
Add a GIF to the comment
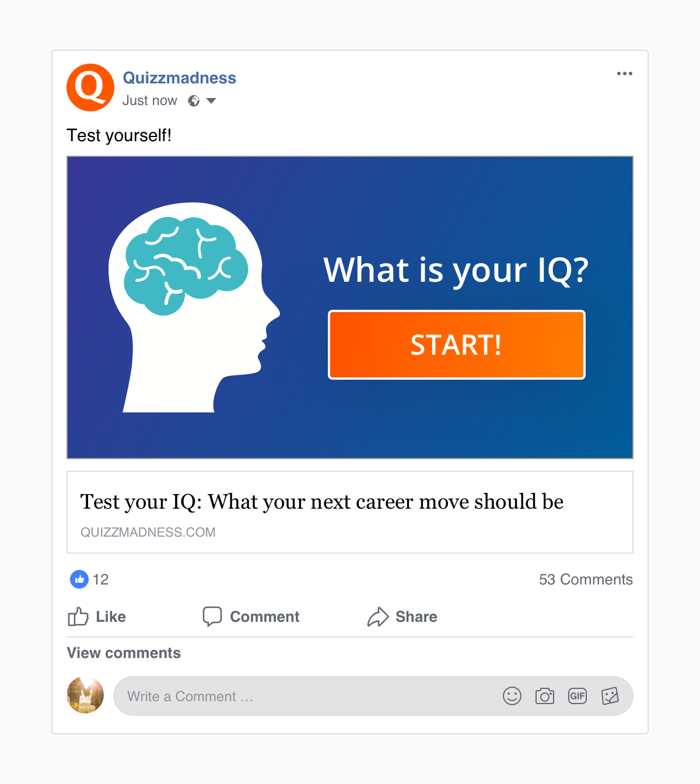tap(577, 696)
